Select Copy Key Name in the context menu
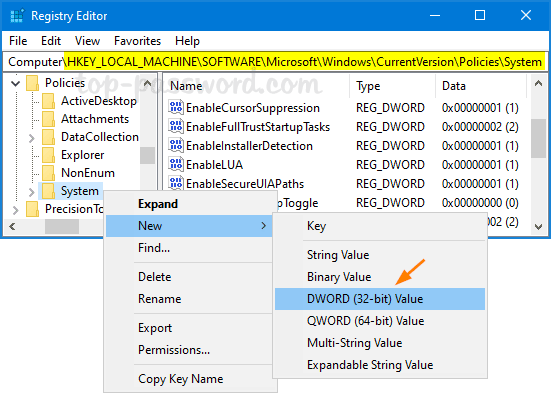The height and width of the screenshot is (393, 551). (x=181, y=379)
